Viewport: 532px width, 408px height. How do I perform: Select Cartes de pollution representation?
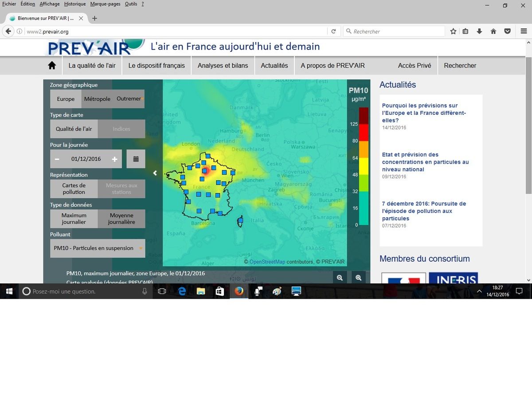tap(74, 189)
